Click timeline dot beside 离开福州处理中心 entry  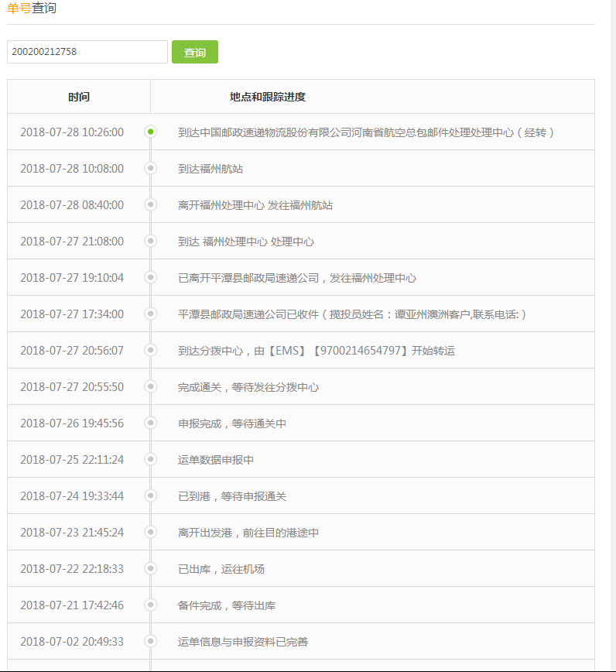click(x=151, y=204)
